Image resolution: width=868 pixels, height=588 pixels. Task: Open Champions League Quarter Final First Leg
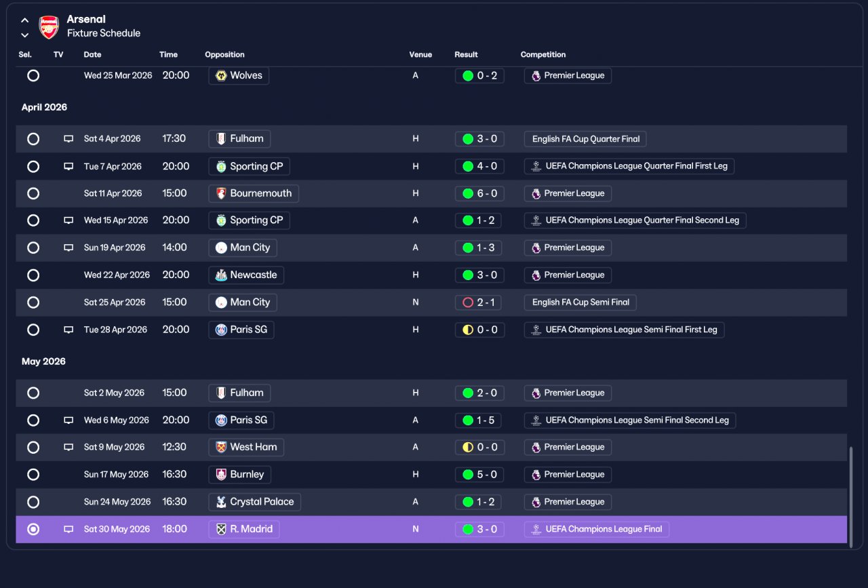coord(629,166)
